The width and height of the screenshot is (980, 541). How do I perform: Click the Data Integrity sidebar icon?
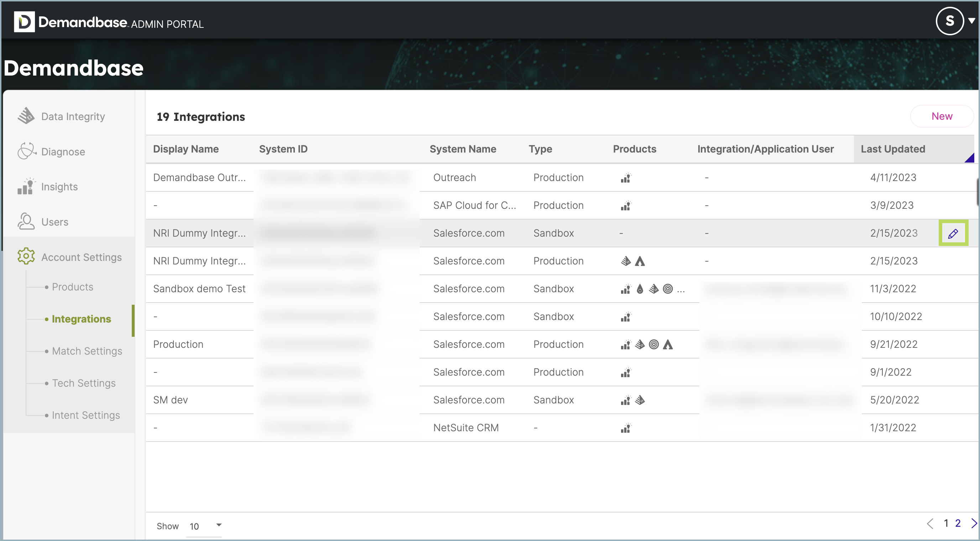click(x=26, y=116)
